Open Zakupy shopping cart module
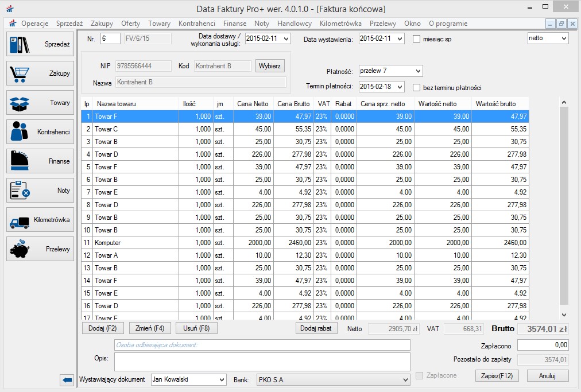 [40, 73]
